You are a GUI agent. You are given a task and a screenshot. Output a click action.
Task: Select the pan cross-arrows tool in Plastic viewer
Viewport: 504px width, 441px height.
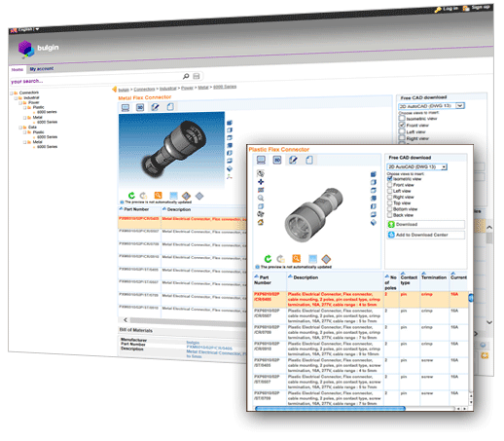coord(261,182)
